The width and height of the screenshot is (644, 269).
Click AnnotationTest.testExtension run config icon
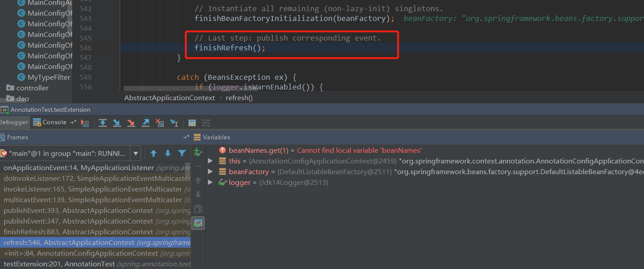tap(4, 110)
